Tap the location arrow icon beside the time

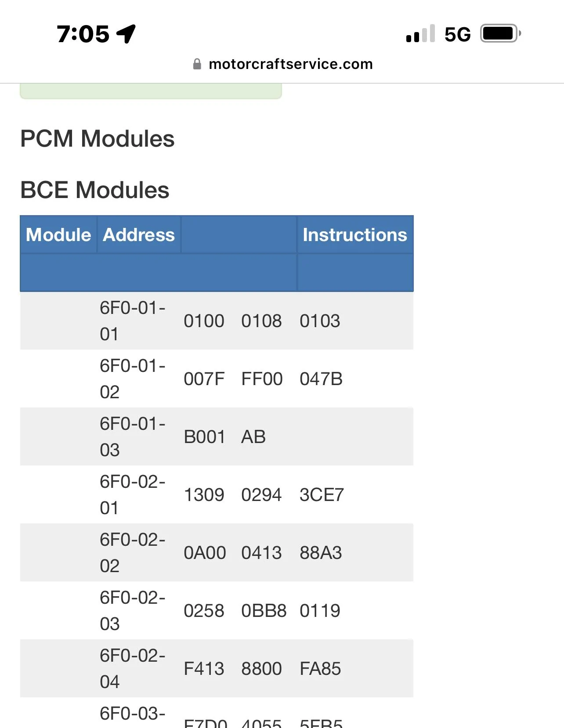pos(126,34)
